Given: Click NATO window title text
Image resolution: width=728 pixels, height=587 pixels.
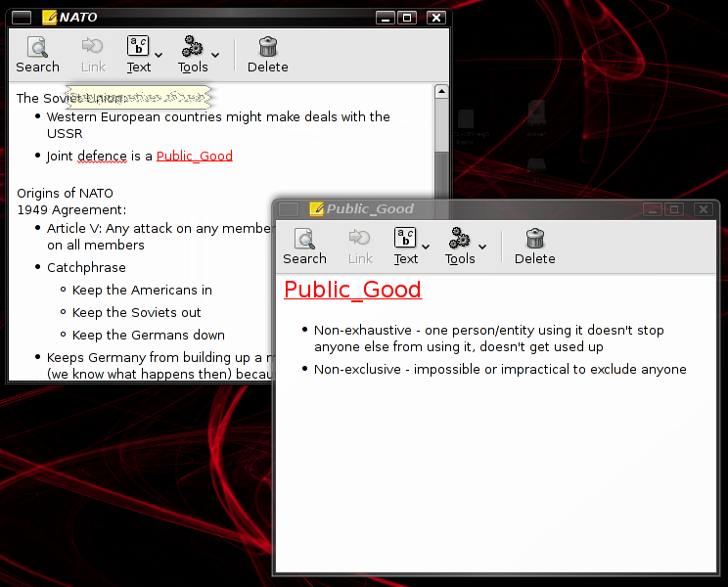Looking at the screenshot, I should (x=78, y=18).
